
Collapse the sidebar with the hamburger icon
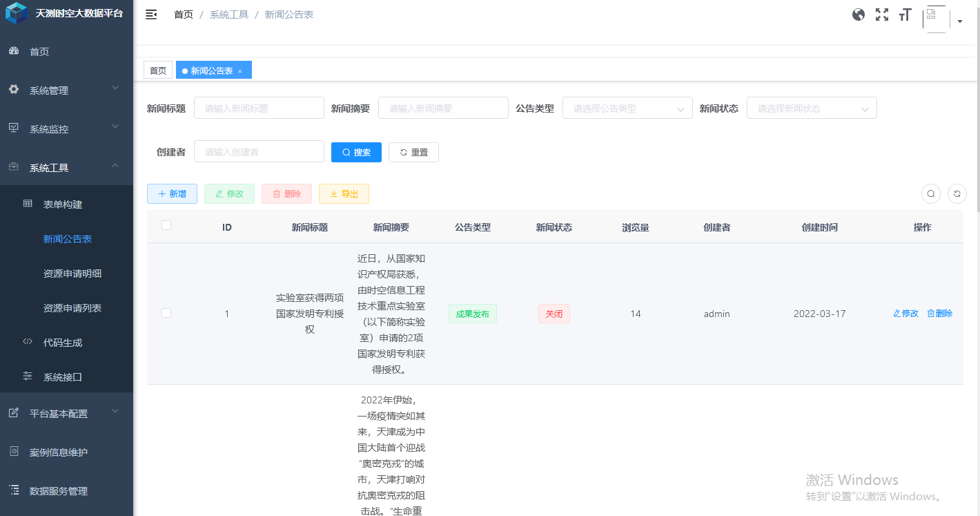(151, 14)
